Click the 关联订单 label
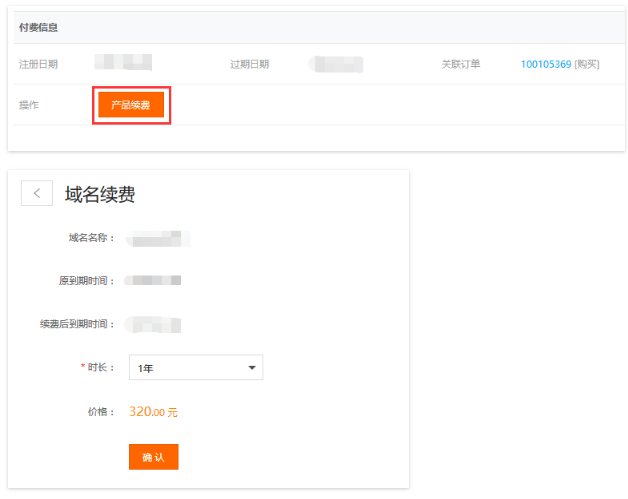This screenshot has width=628, height=499. click(x=461, y=64)
